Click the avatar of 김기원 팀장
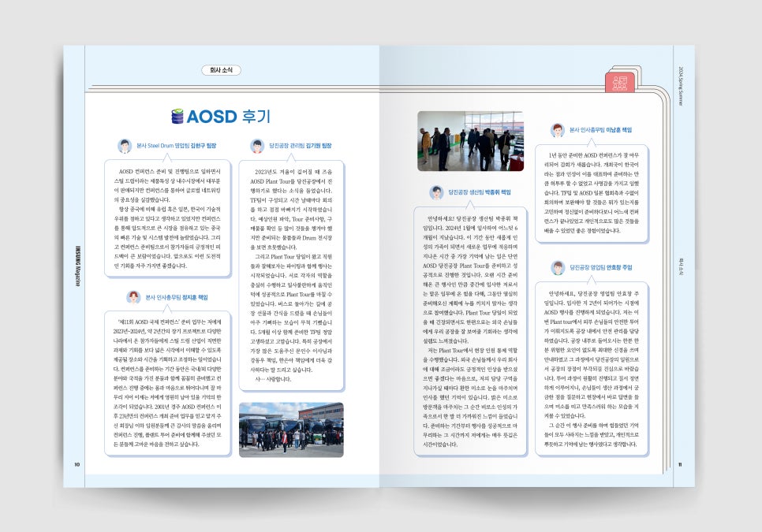This screenshot has height=532, width=762. (257, 146)
